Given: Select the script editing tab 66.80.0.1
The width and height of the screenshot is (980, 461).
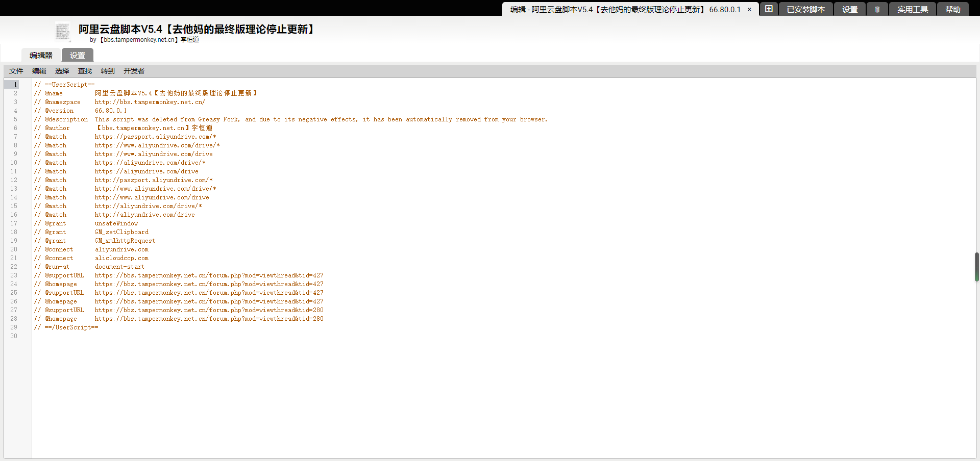Looking at the screenshot, I should click(x=630, y=9).
